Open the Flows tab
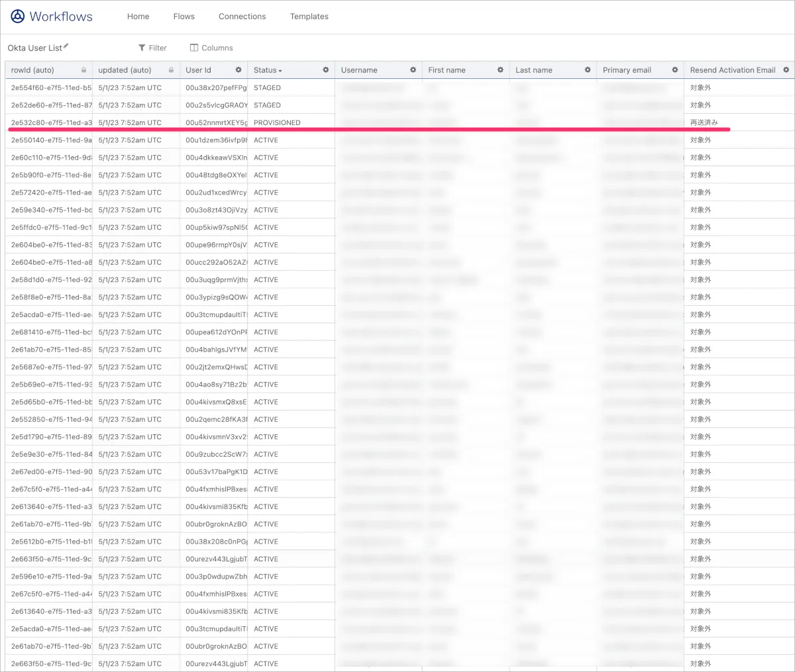The height and width of the screenshot is (672, 795). click(184, 17)
